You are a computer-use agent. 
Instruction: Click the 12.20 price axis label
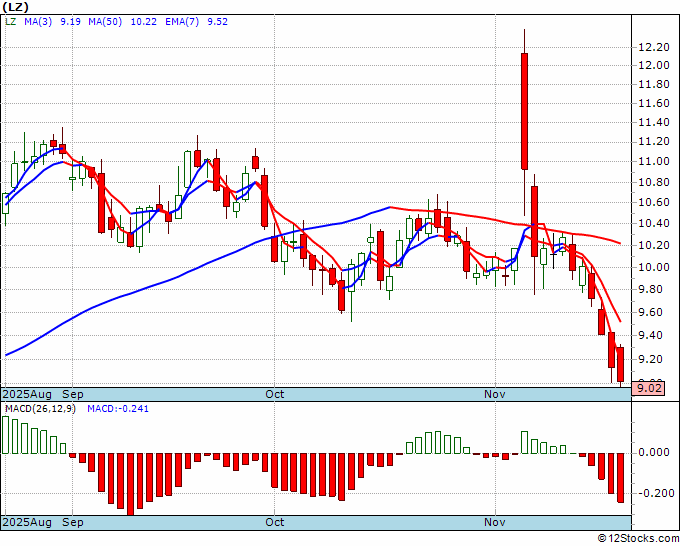(x=654, y=47)
